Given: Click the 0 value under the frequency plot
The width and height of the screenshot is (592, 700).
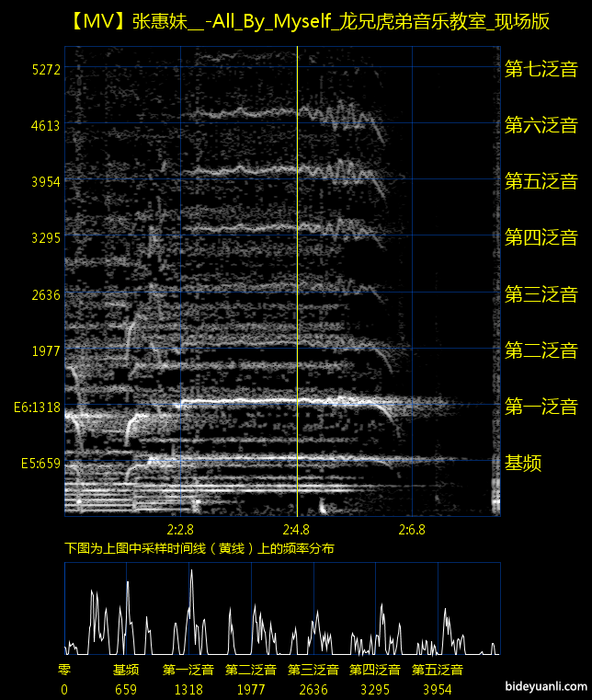Looking at the screenshot, I should 64,688.
